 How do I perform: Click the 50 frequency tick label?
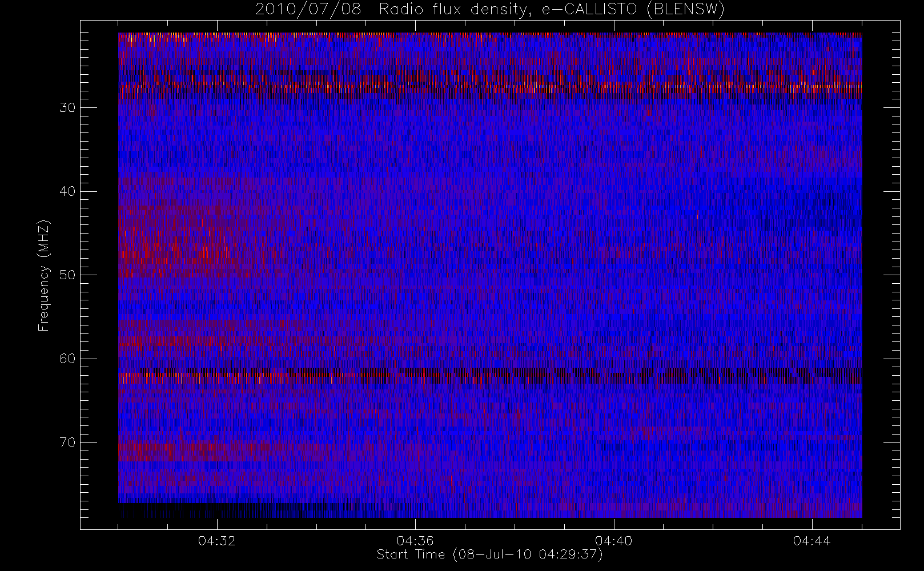tap(67, 275)
